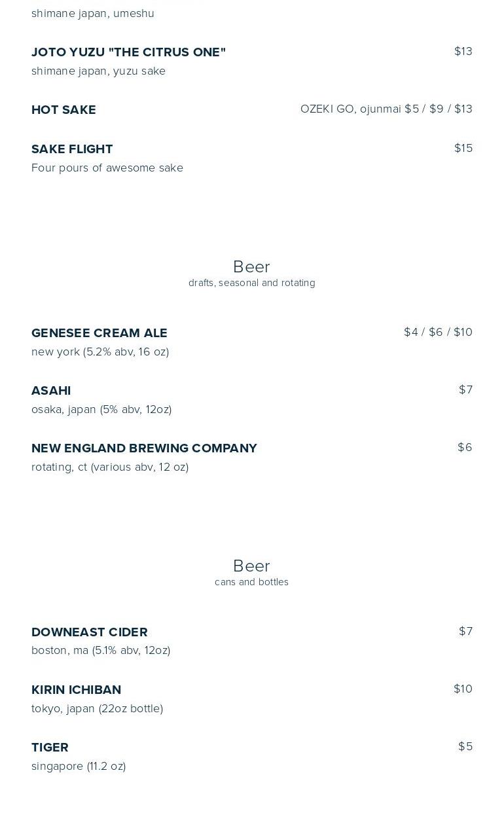This screenshot has width=504, height=815.
Task: Select GENESEE CREAM ALE item
Action: (x=99, y=333)
